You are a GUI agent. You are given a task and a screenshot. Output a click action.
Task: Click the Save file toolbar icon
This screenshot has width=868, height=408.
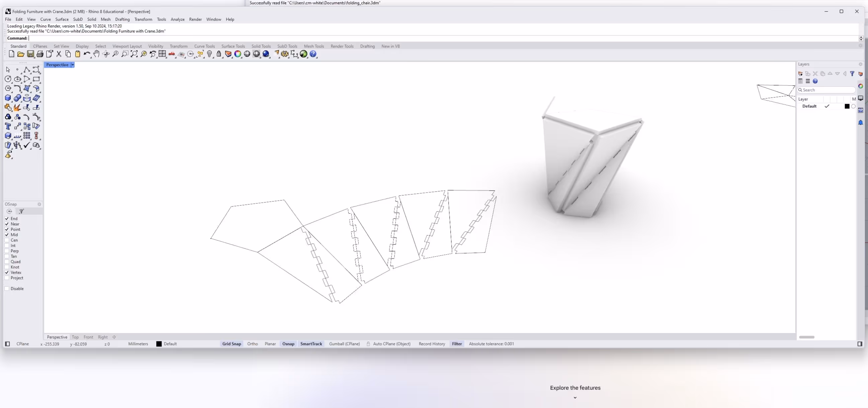point(30,54)
